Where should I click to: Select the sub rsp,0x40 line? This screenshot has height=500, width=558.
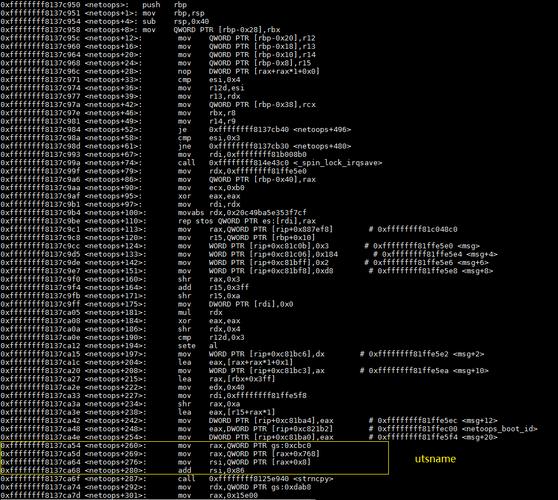(105, 21)
